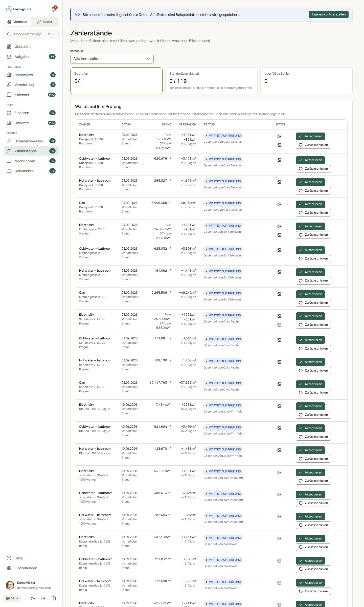This screenshot has width=364, height=607.
Task: Open Einstellungen settings
Action: click(31, 568)
